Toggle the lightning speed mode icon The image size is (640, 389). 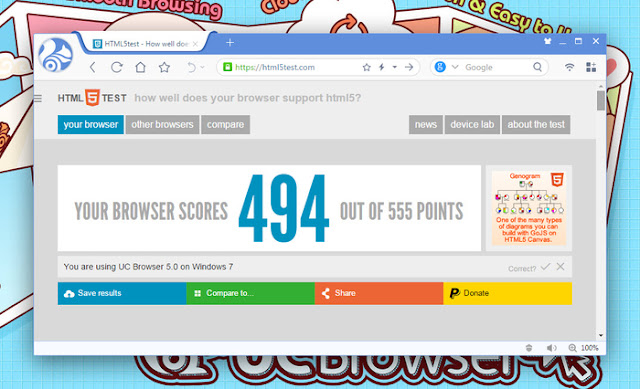(382, 67)
